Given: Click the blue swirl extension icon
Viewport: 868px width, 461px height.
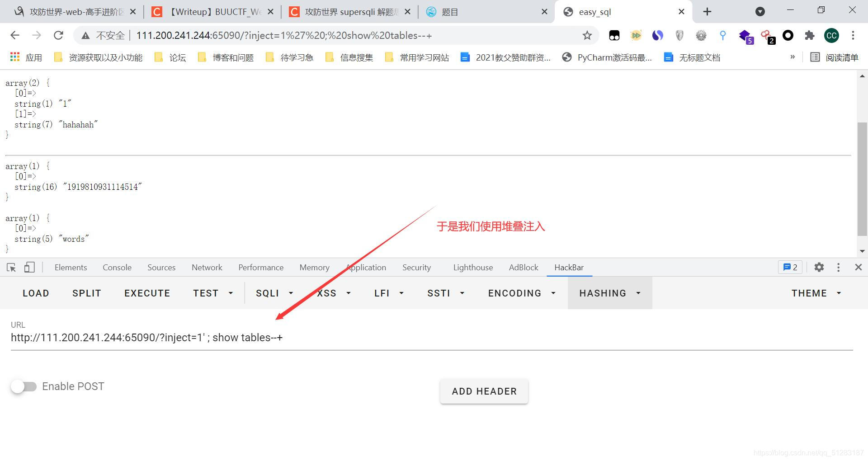Looking at the screenshot, I should click(658, 35).
